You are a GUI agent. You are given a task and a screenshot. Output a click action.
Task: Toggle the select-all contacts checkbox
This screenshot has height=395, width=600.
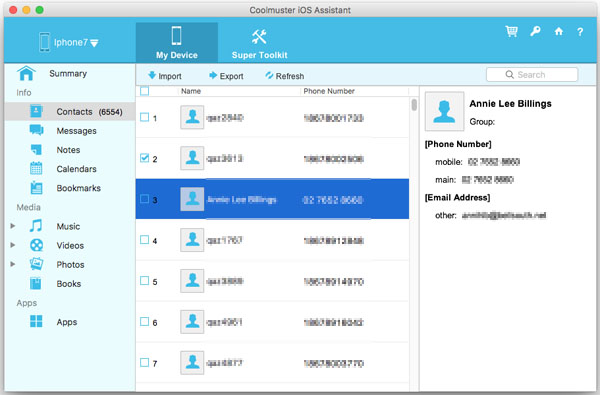point(145,91)
